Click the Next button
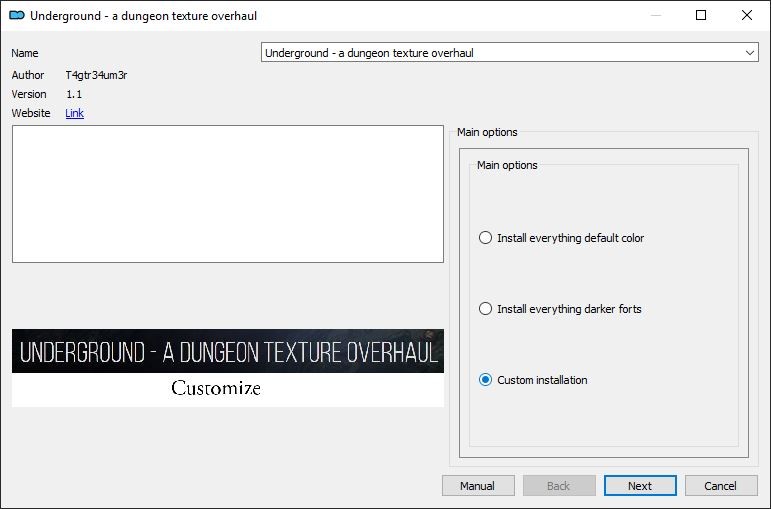This screenshot has width=771, height=509. [x=640, y=486]
